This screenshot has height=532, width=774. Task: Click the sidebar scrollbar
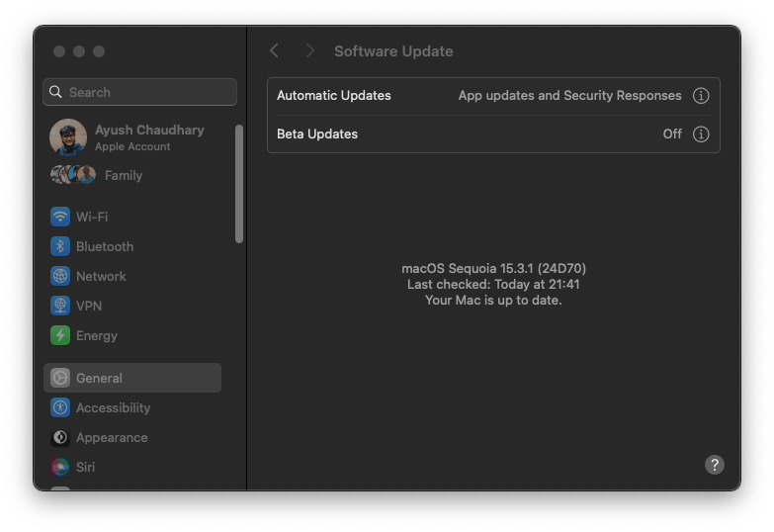click(239, 184)
